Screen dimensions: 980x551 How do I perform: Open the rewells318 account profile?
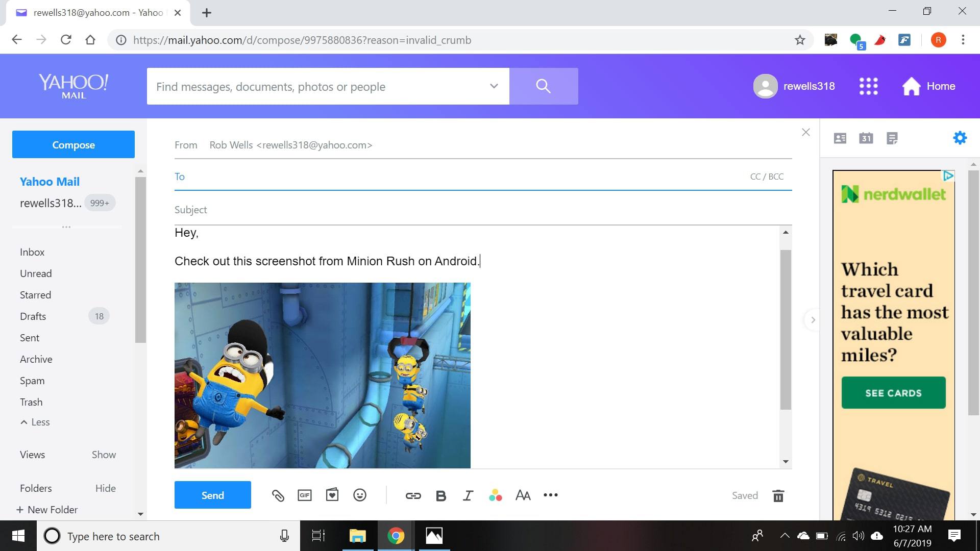[x=794, y=86]
